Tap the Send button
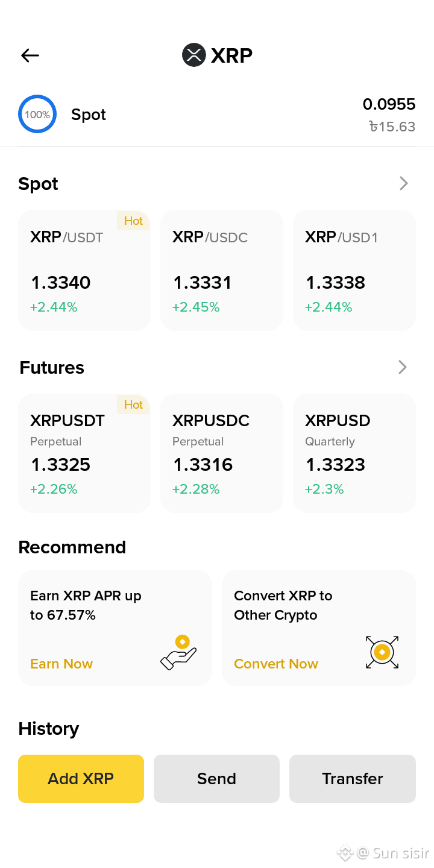 coord(216,779)
